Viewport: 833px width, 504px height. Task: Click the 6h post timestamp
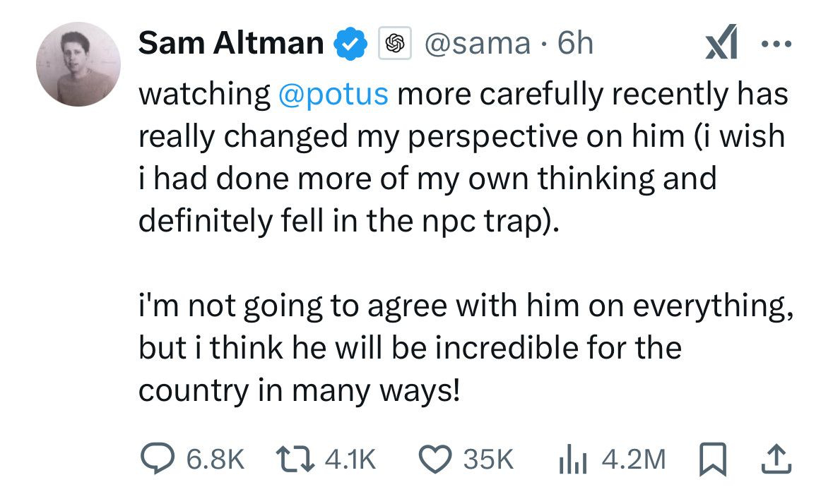pyautogui.click(x=575, y=44)
